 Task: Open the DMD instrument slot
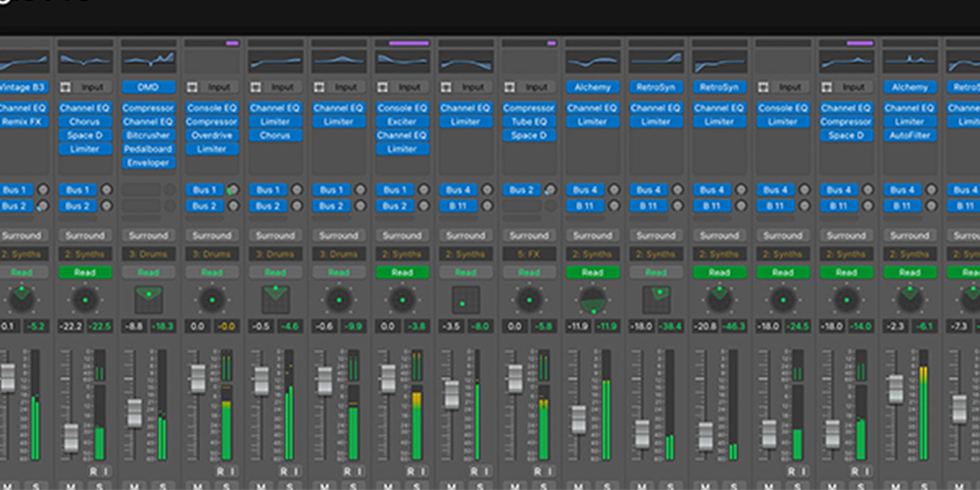tap(148, 87)
